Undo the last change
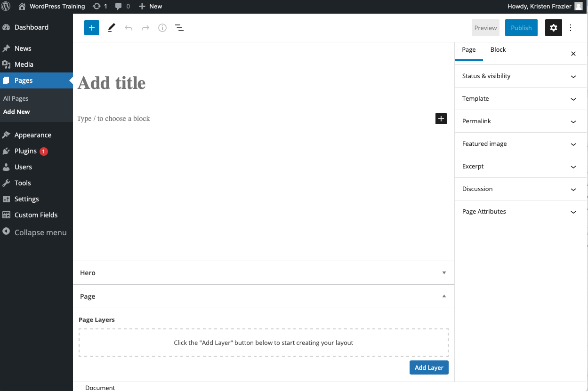 click(x=129, y=28)
